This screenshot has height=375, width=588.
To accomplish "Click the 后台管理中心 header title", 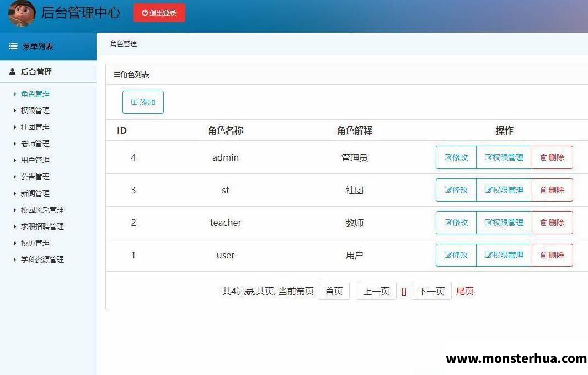I will coord(81,12).
